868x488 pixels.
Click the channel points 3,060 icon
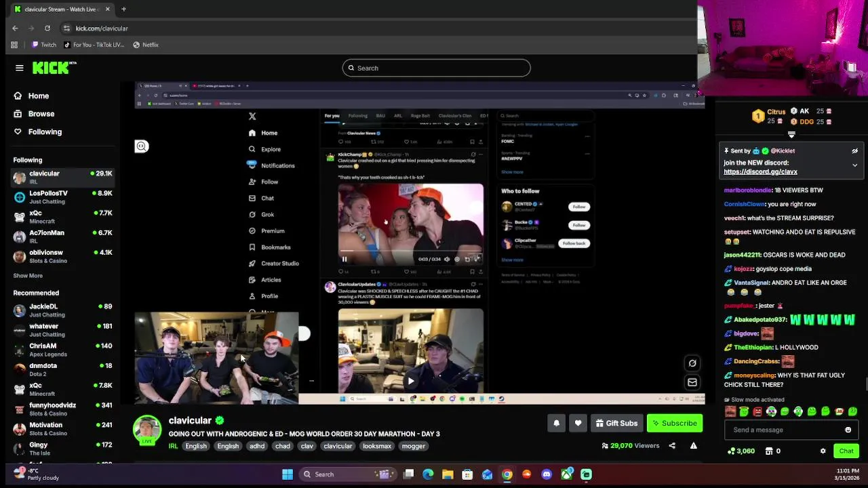pos(741,451)
